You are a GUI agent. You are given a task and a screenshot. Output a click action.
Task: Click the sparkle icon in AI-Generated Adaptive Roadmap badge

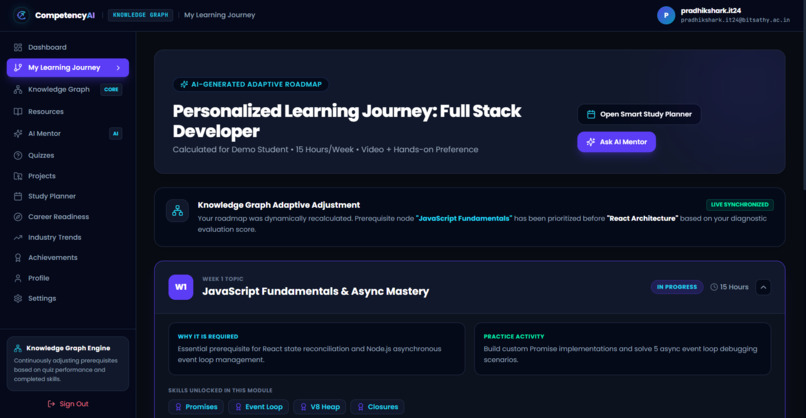point(184,84)
